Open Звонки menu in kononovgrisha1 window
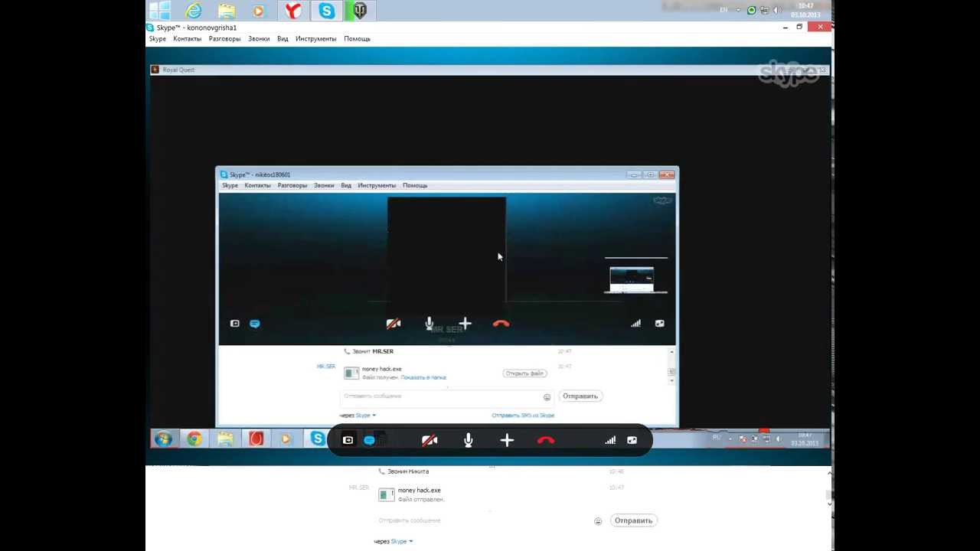The width and height of the screenshot is (980, 551). 259,38
